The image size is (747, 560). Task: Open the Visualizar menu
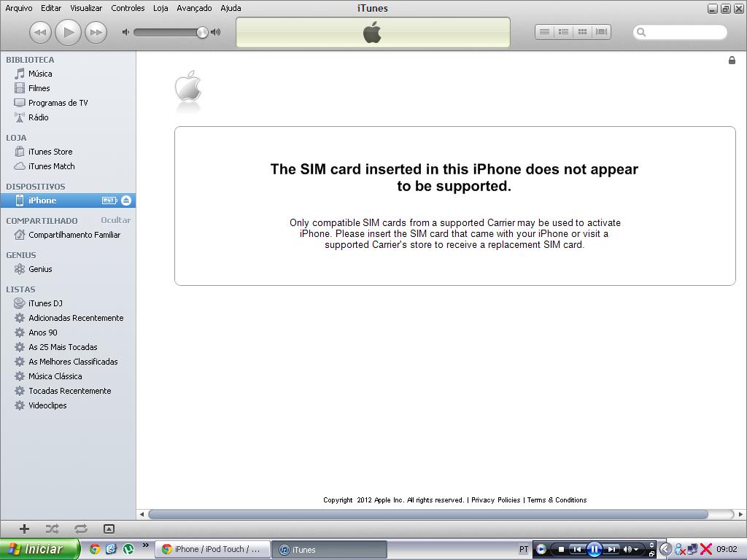point(86,8)
